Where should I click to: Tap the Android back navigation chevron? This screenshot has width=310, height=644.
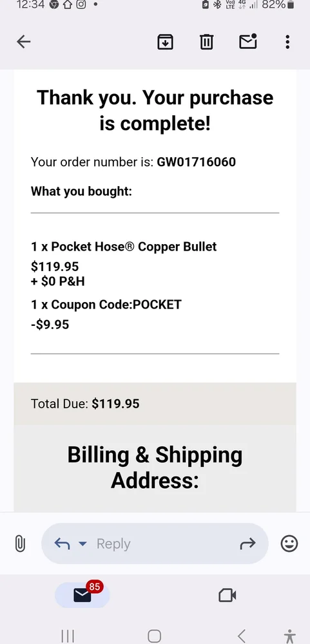coord(242,636)
